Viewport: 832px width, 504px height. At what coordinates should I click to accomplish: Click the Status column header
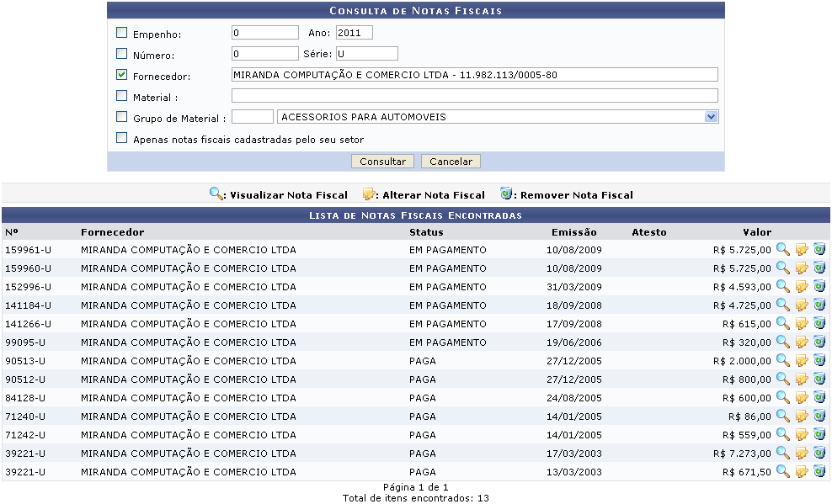426,232
